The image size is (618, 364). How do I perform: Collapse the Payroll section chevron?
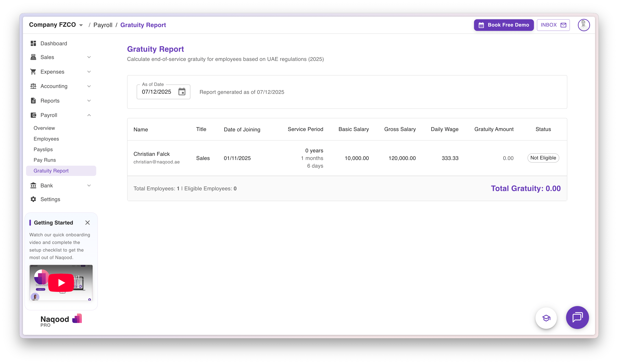(89, 115)
